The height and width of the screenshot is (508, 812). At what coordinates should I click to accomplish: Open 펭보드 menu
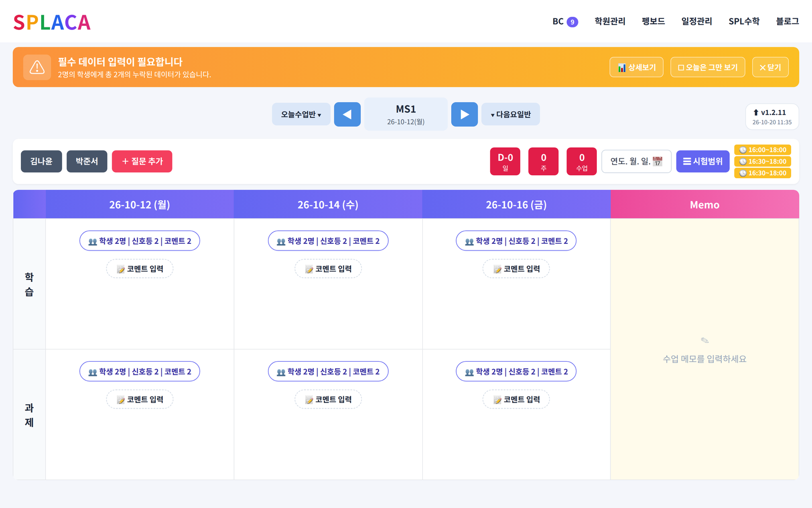point(653,21)
